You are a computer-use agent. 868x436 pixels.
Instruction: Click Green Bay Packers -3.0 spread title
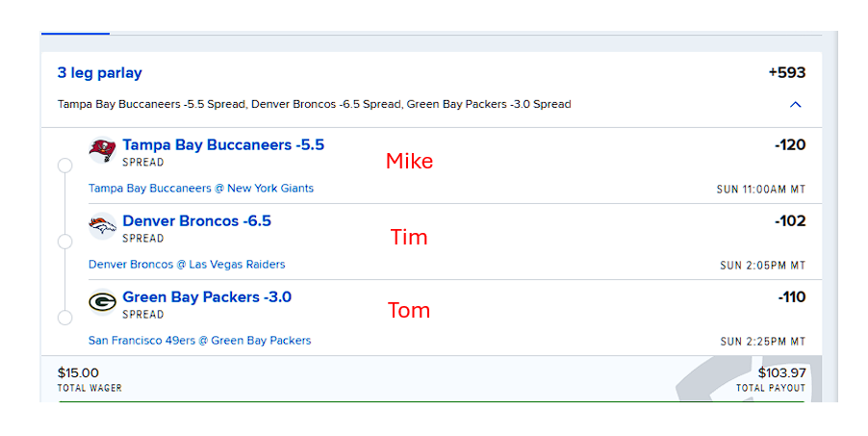207,297
